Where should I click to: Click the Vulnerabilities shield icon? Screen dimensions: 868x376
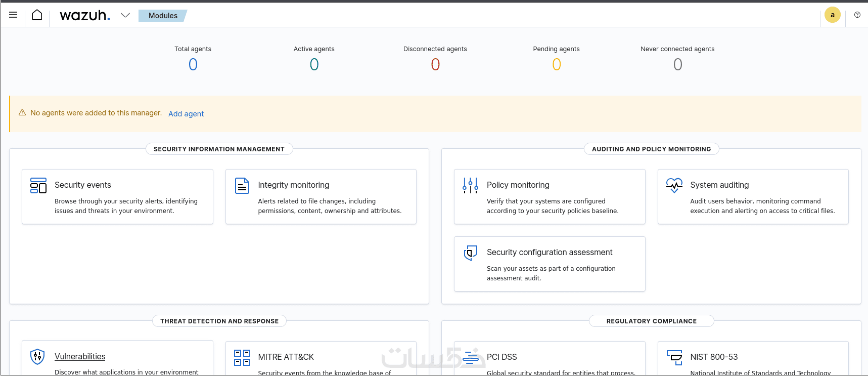(x=37, y=357)
